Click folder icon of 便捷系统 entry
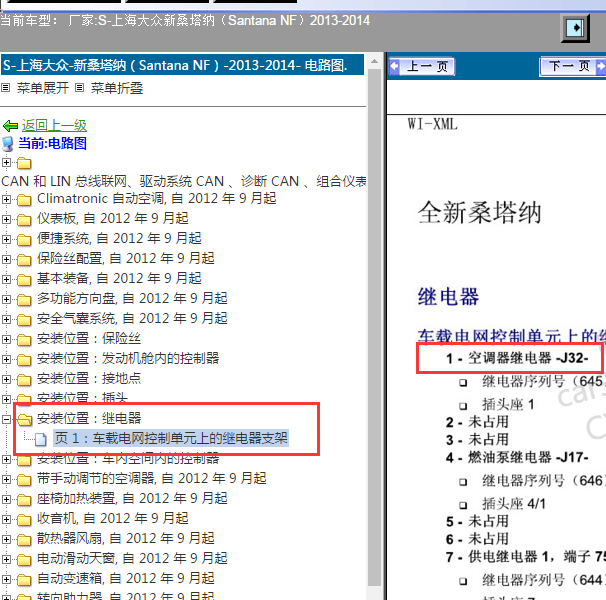 click(24, 240)
